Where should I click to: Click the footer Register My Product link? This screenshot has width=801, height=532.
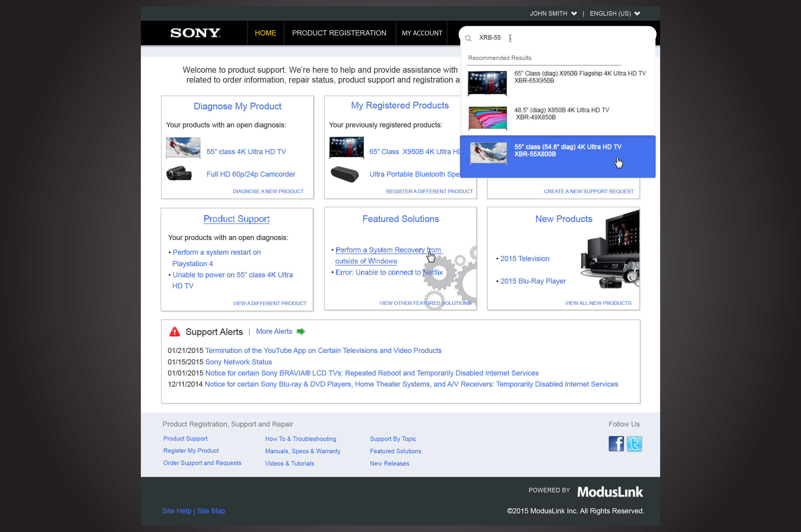point(191,451)
